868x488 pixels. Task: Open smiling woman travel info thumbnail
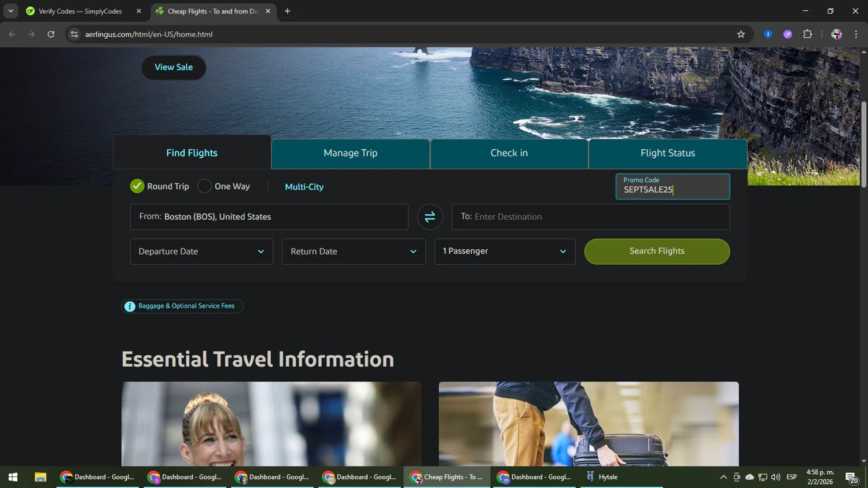point(271,424)
